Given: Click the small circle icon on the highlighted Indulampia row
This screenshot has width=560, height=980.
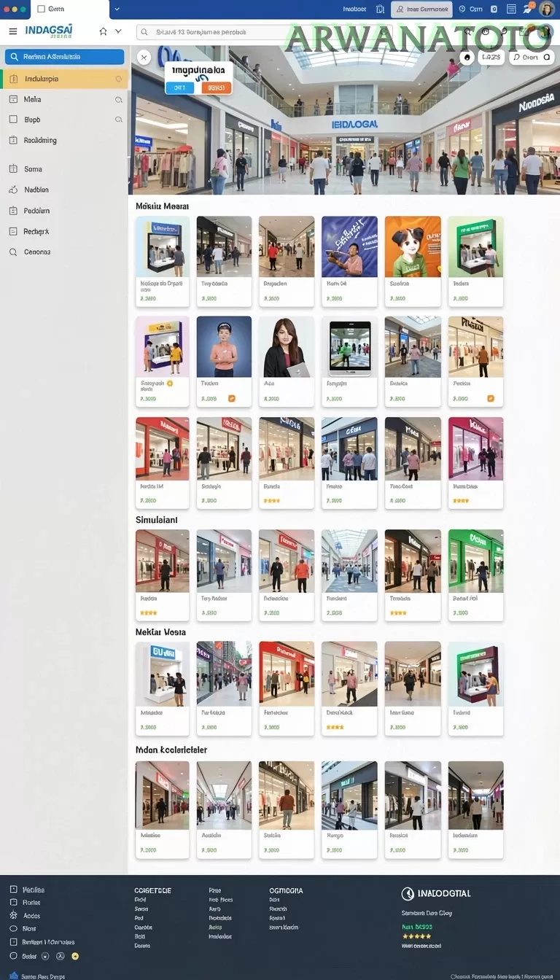Looking at the screenshot, I should 119,79.
